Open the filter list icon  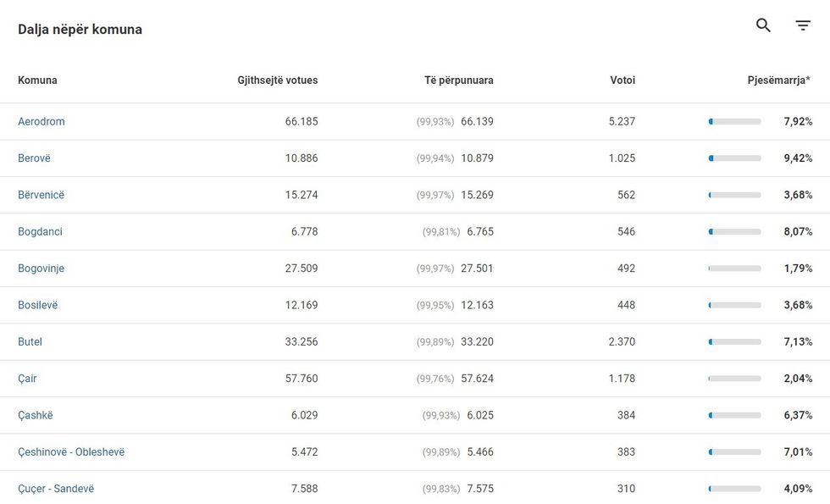803,25
